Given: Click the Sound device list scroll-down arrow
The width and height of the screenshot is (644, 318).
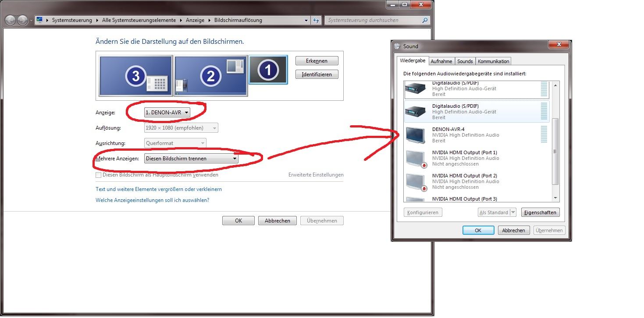Looking at the screenshot, I should click(x=555, y=198).
